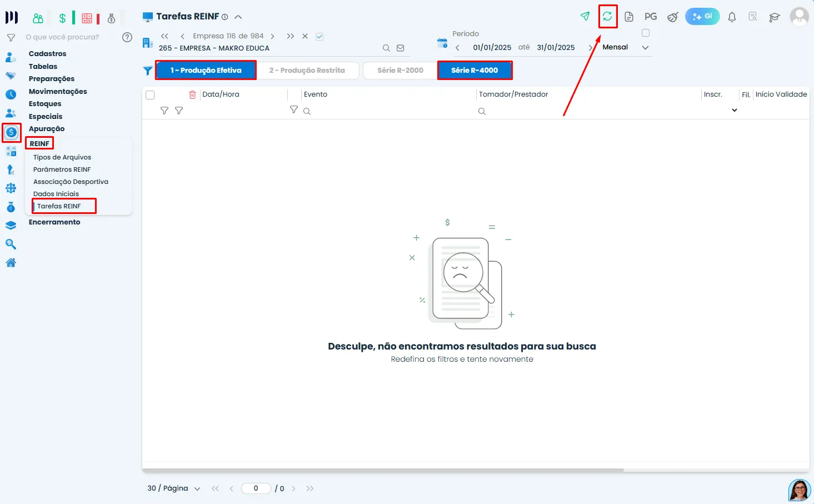Image resolution: width=814 pixels, height=504 pixels.
Task: Click the blue funnel filter beside tabs
Action: click(148, 71)
